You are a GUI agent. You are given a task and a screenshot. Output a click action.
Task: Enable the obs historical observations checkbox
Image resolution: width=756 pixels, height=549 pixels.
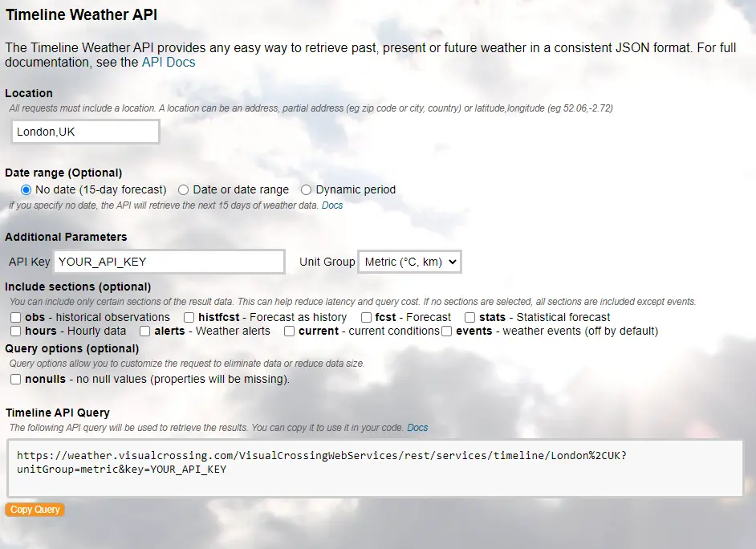[x=16, y=317]
